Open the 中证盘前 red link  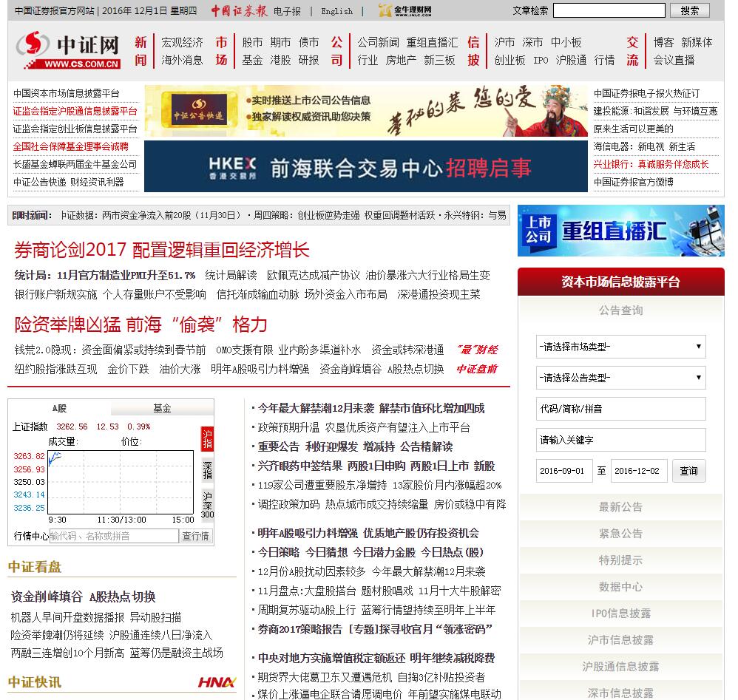[477, 369]
